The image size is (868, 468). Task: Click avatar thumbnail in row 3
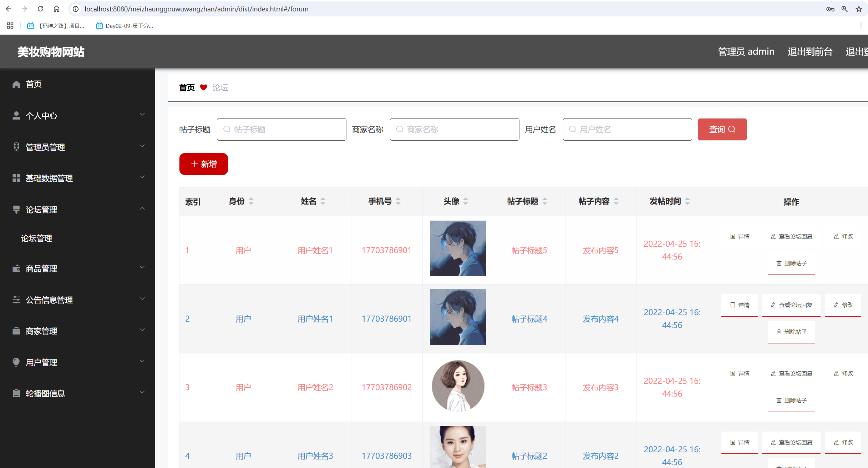click(x=458, y=386)
